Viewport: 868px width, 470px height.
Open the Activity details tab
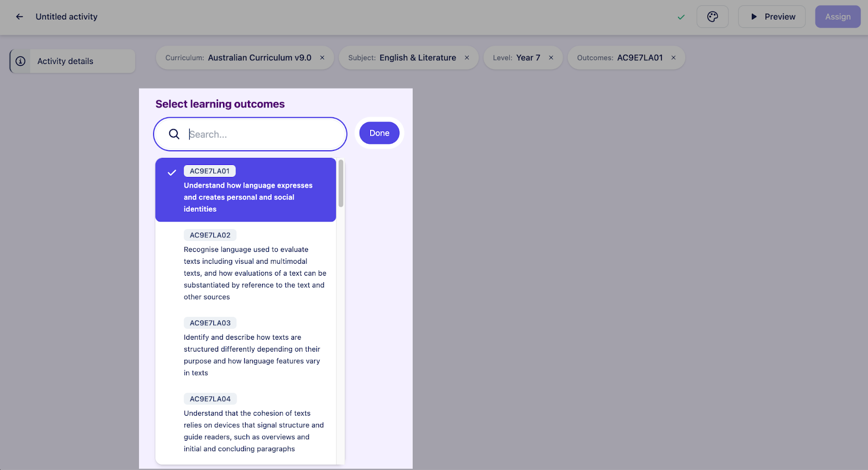(73, 61)
